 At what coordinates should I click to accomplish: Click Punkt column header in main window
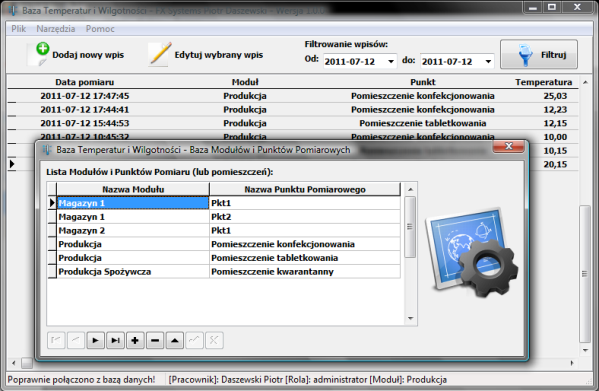point(423,82)
